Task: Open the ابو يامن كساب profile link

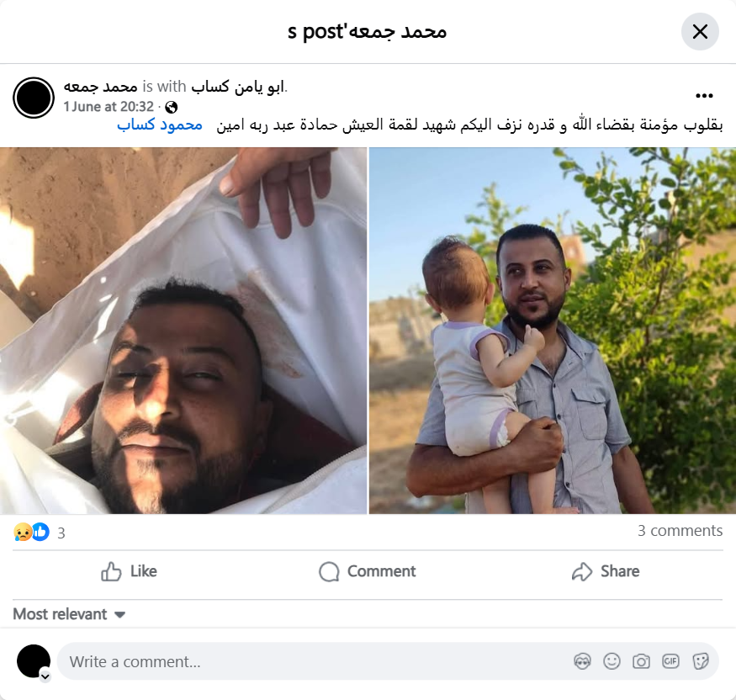Action: [x=237, y=87]
